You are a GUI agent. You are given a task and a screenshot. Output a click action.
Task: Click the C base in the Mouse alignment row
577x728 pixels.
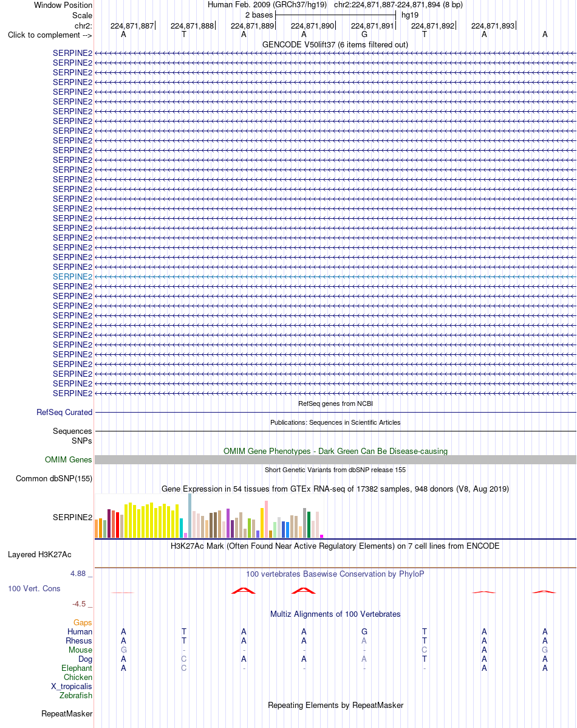425,650
